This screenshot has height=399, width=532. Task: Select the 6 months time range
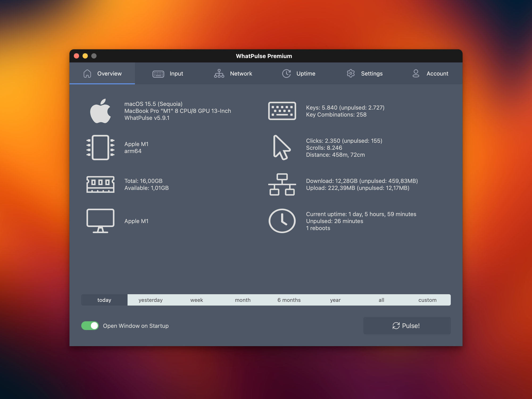point(289,300)
